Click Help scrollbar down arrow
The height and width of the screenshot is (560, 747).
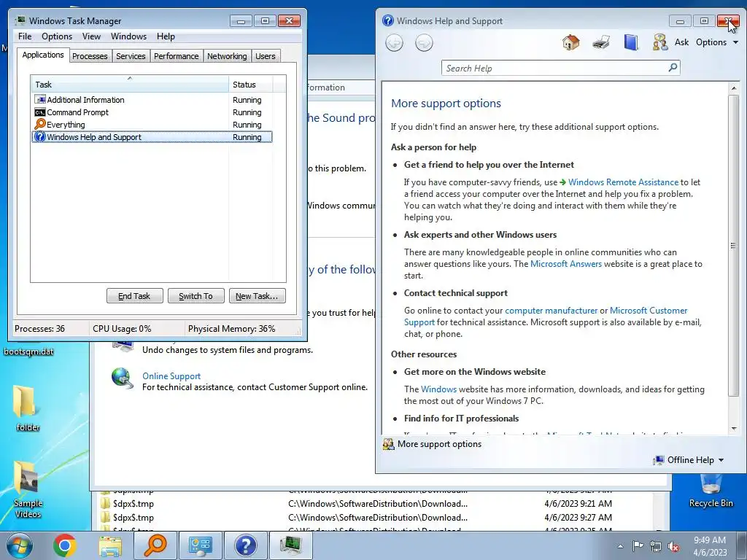tap(733, 429)
